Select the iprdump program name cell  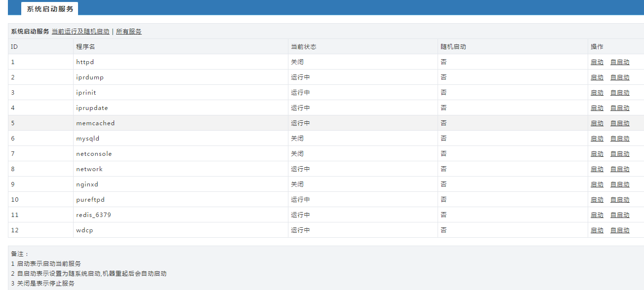[x=181, y=77]
